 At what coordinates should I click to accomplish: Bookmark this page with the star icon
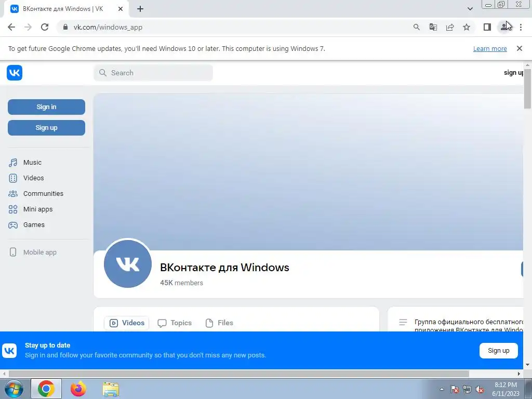(x=467, y=27)
